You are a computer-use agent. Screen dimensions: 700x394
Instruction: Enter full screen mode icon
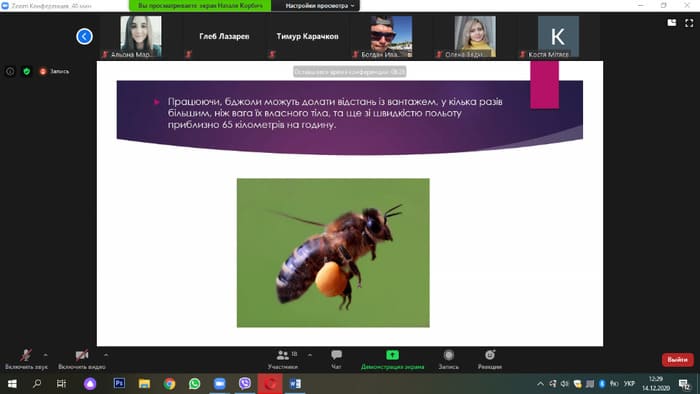(689, 23)
